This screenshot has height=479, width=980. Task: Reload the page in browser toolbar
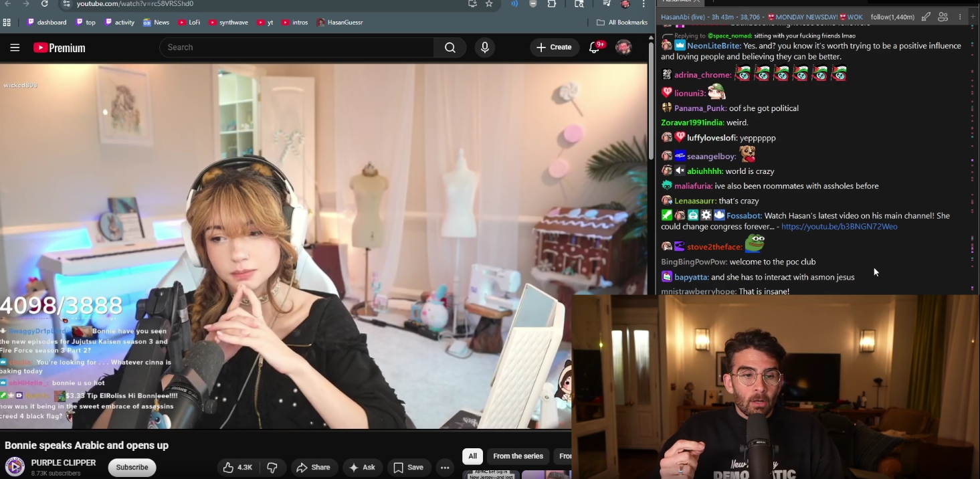coord(44,4)
